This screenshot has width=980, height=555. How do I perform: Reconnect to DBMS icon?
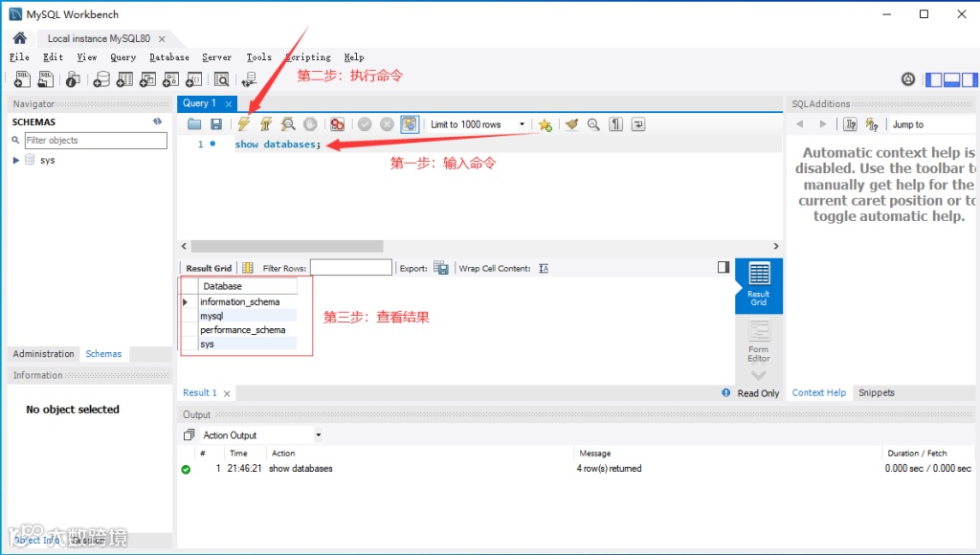pyautogui.click(x=249, y=79)
